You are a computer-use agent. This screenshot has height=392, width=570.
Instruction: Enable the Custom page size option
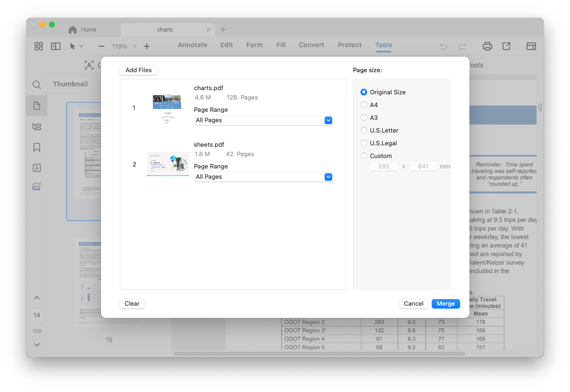(x=363, y=156)
